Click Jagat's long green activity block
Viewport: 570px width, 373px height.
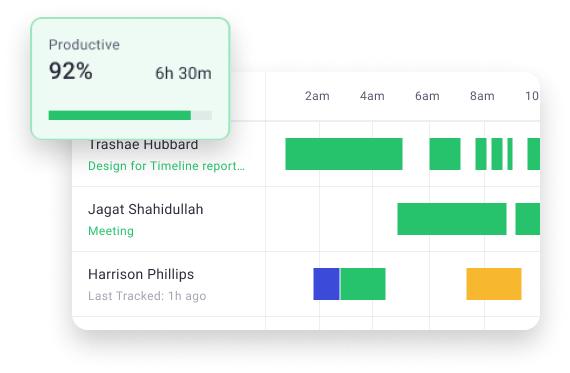[452, 219]
